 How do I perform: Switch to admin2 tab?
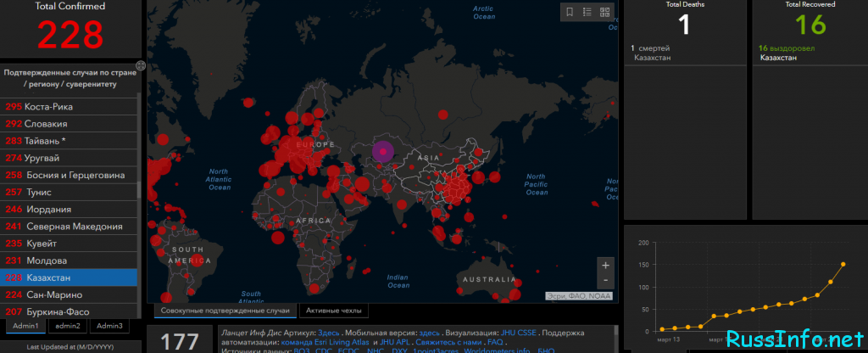click(x=68, y=326)
